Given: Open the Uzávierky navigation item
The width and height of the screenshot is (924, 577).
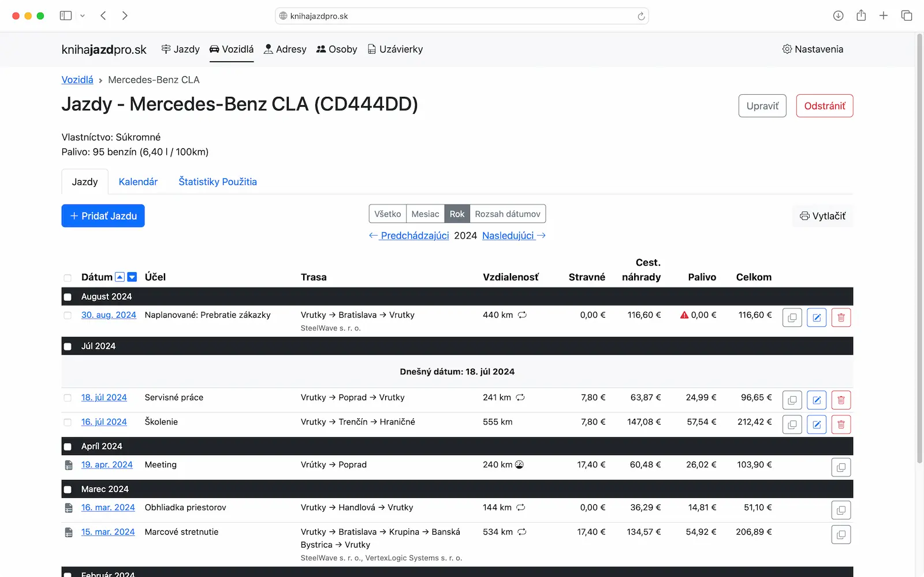Looking at the screenshot, I should [395, 49].
